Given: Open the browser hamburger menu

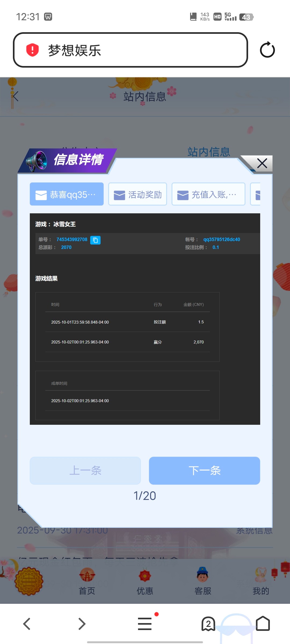Looking at the screenshot, I should 145,624.
